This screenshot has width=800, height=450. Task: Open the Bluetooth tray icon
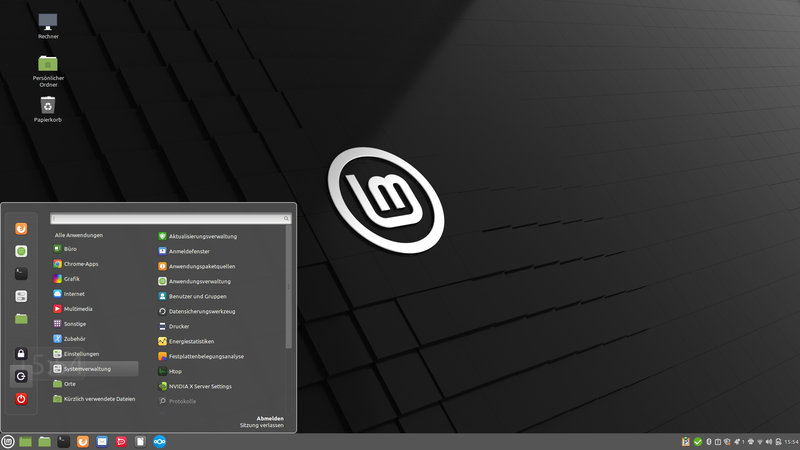[x=709, y=442]
